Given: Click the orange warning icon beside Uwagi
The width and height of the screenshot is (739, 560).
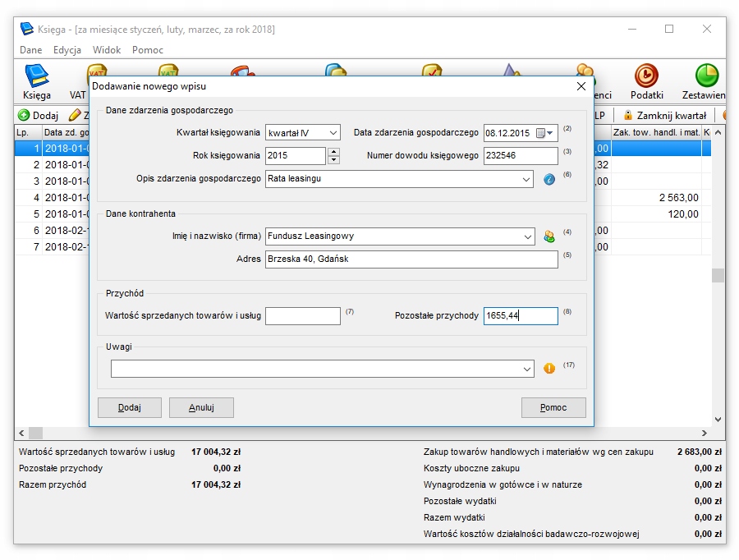Looking at the screenshot, I should (x=549, y=369).
